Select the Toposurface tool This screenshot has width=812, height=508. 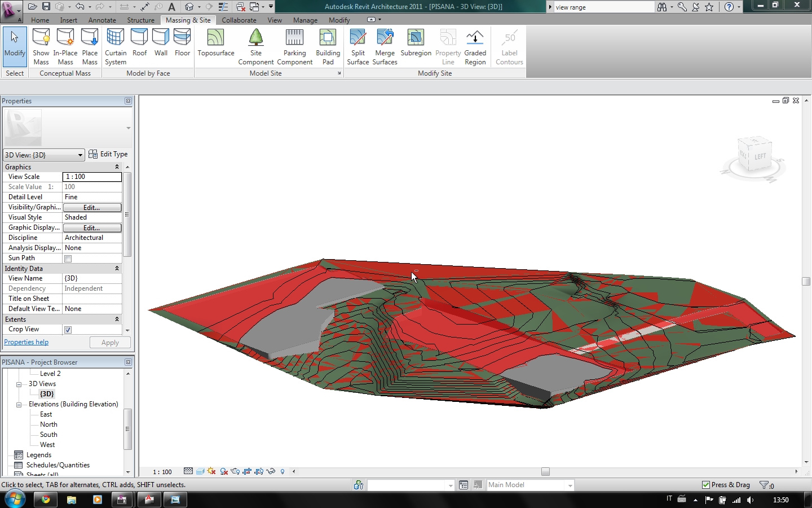point(215,45)
